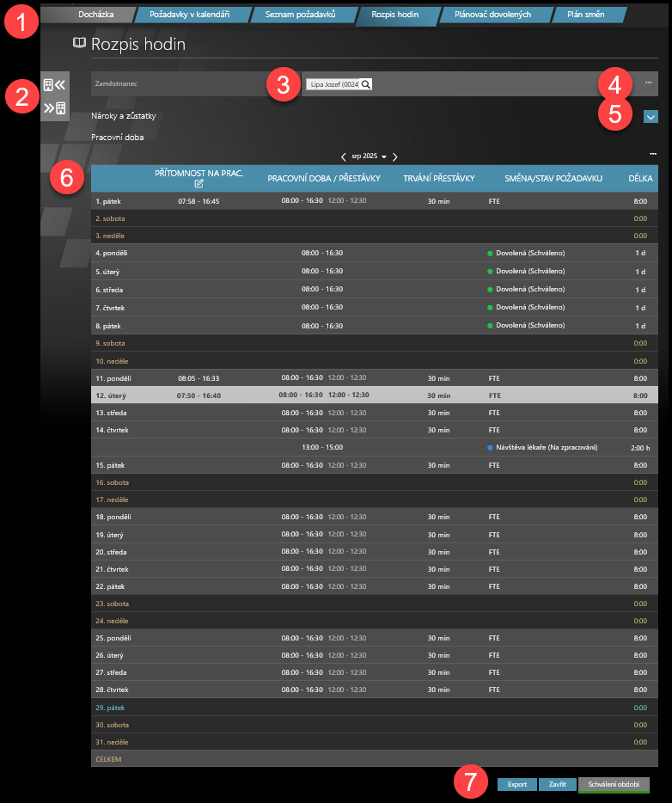Screen dimensions: 672x803
Task: Click the search magnifier in employee field
Action: [x=365, y=84]
